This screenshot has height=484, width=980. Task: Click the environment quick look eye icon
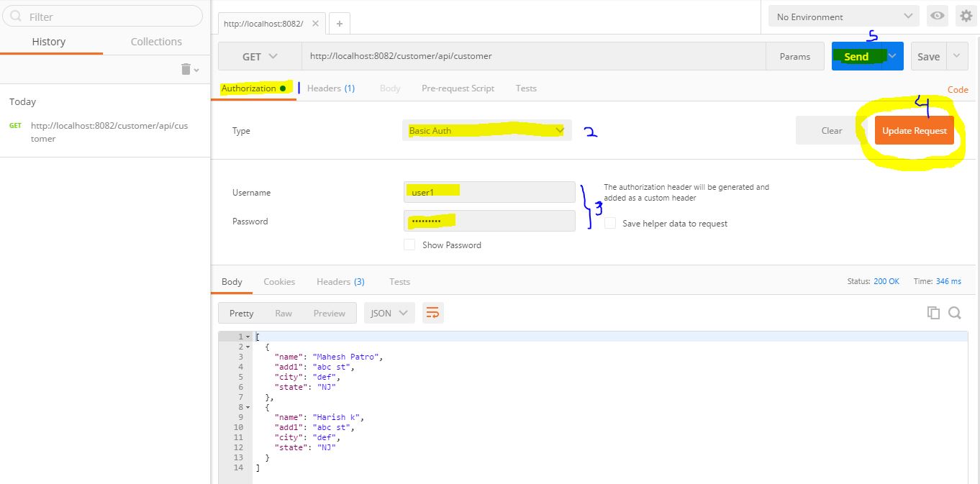click(937, 17)
